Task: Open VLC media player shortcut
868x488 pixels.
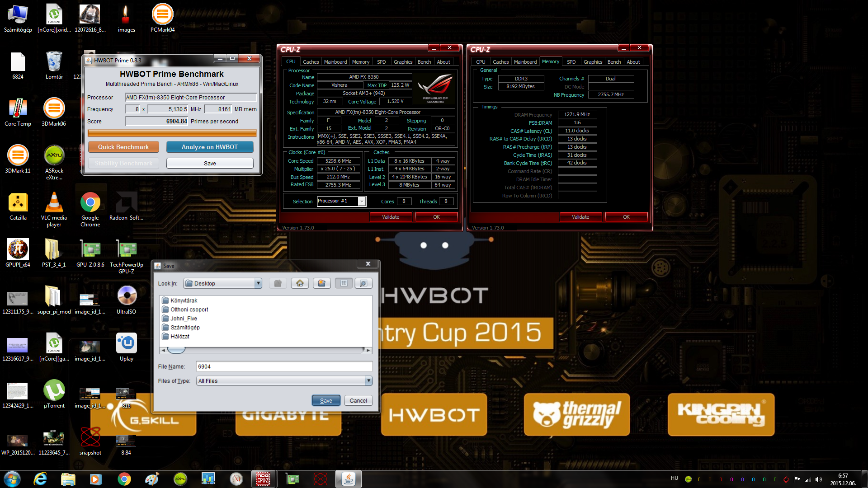Action: point(54,209)
